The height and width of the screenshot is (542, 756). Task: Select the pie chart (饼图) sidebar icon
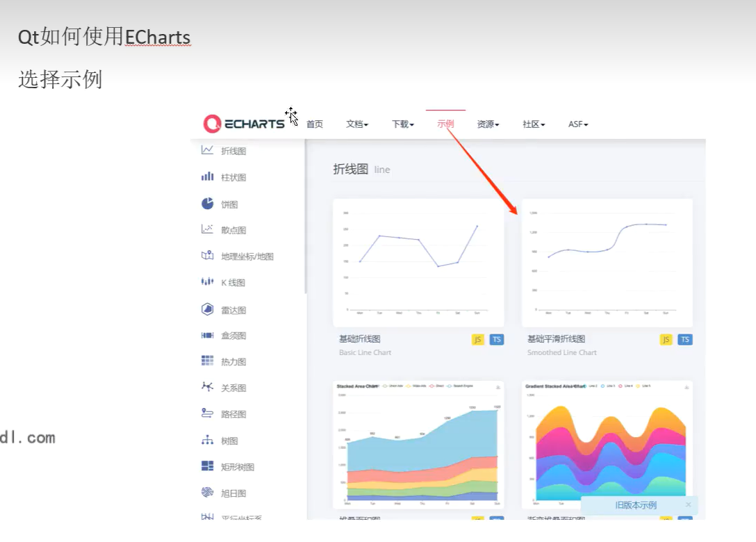[207, 204]
